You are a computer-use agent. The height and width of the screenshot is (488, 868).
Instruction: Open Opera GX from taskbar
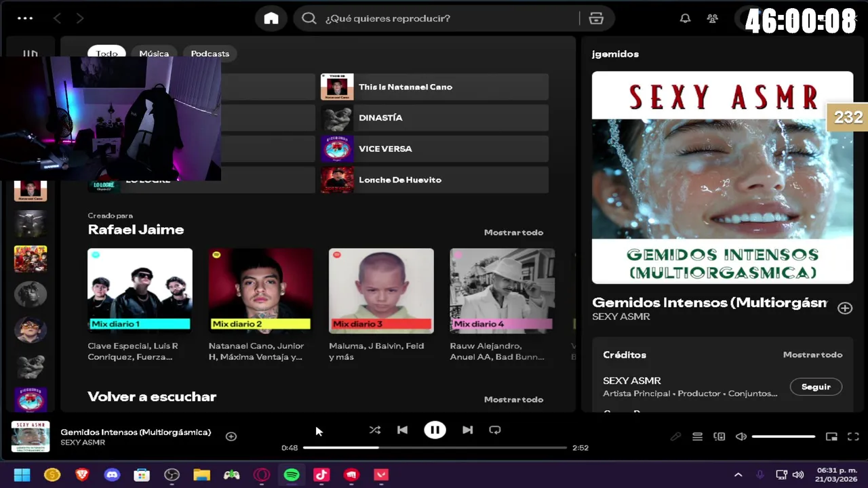tap(262, 475)
